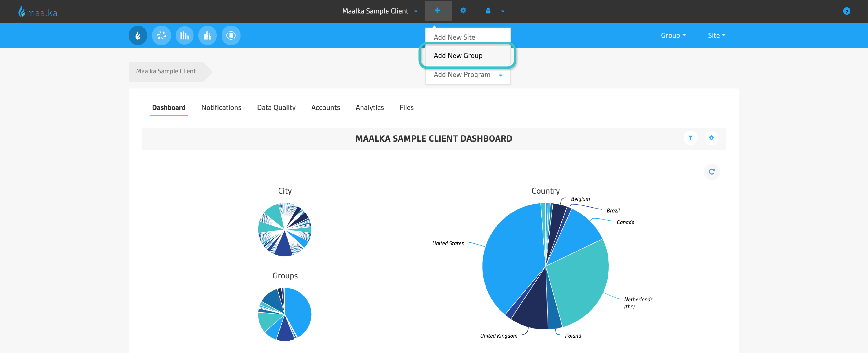Click the plus add-new icon
Screen dimensions: 868x353
tap(437, 11)
